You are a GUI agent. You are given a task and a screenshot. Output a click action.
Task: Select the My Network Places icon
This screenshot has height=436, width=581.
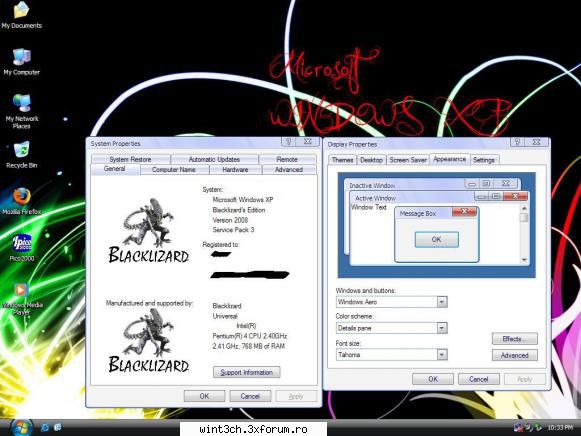(x=21, y=111)
